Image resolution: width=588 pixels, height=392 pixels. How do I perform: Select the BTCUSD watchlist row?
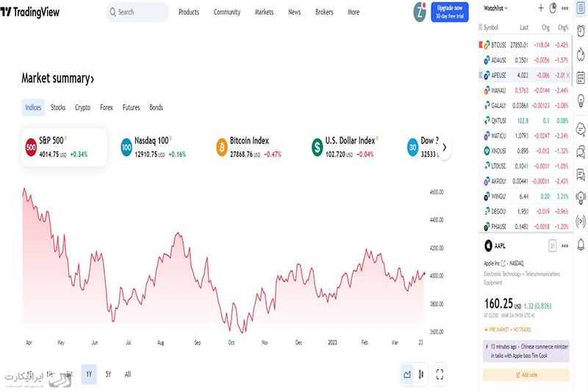(526, 45)
